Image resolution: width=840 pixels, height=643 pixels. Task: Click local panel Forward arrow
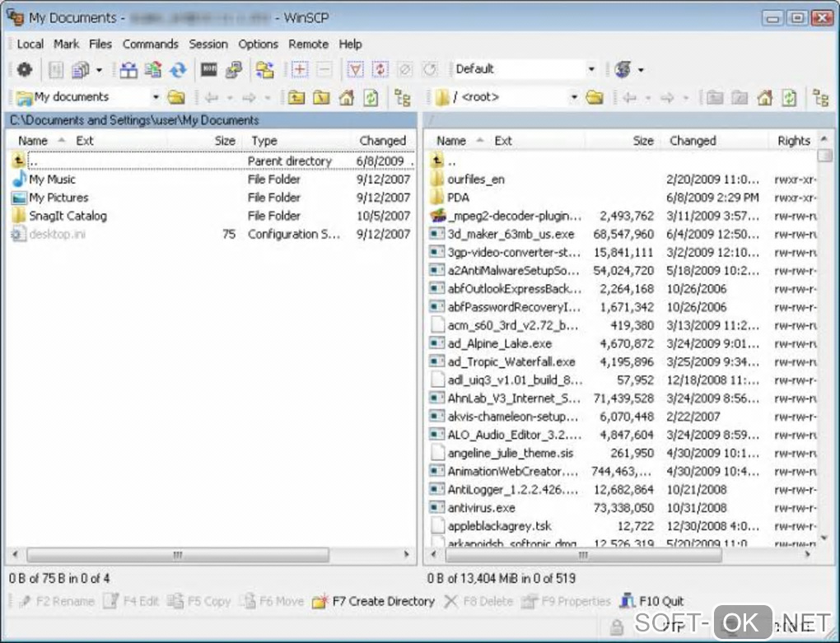tap(249, 97)
